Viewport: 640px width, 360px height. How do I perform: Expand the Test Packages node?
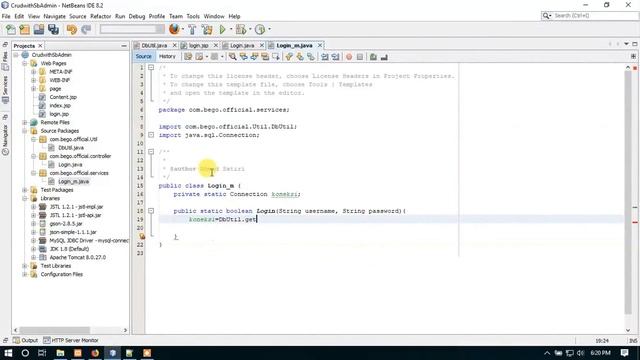coord(24,190)
